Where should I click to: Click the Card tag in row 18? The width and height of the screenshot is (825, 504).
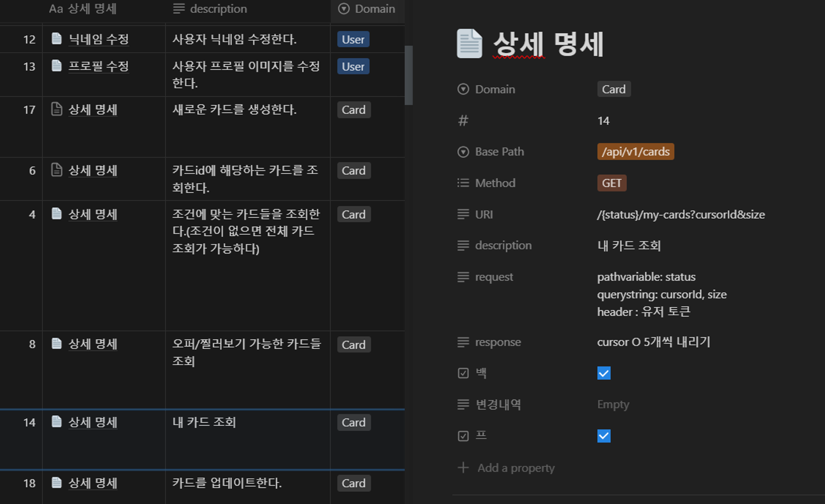354,483
